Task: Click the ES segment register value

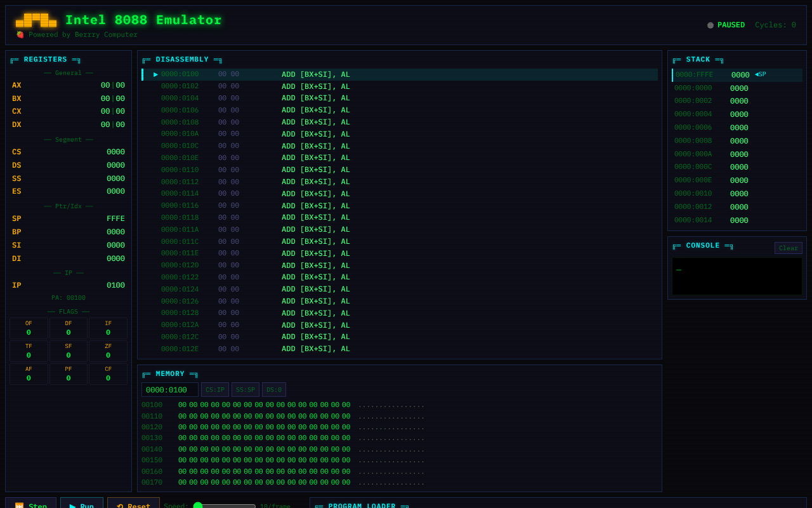Action: 115,191
